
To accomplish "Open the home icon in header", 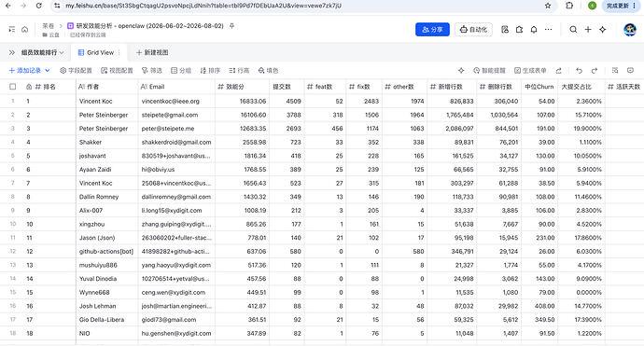I will tap(24, 30).
